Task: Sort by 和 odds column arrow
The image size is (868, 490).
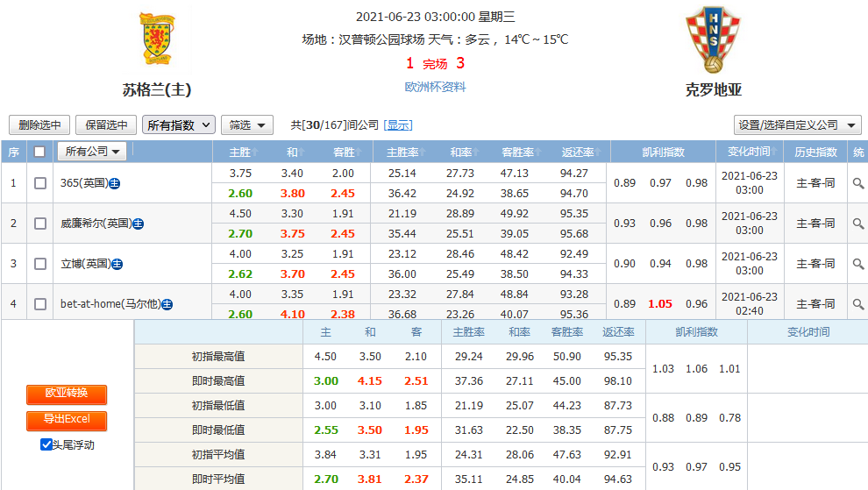Action: 302,153
